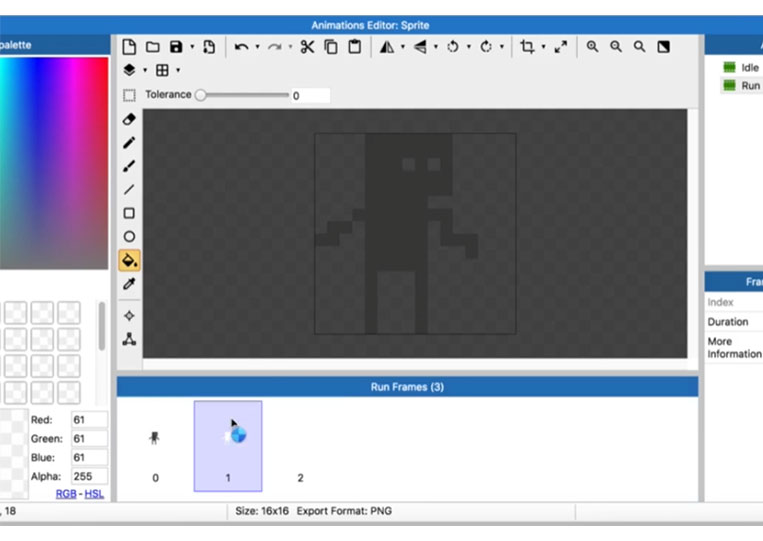Viewport: 763px width, 541px height.
Task: Zoom in on the canvas
Action: point(592,47)
